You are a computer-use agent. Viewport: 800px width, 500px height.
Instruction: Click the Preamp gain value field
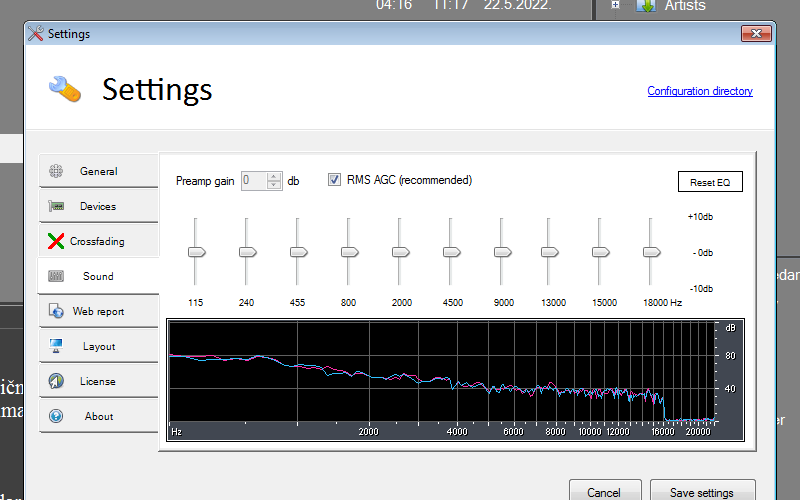254,181
